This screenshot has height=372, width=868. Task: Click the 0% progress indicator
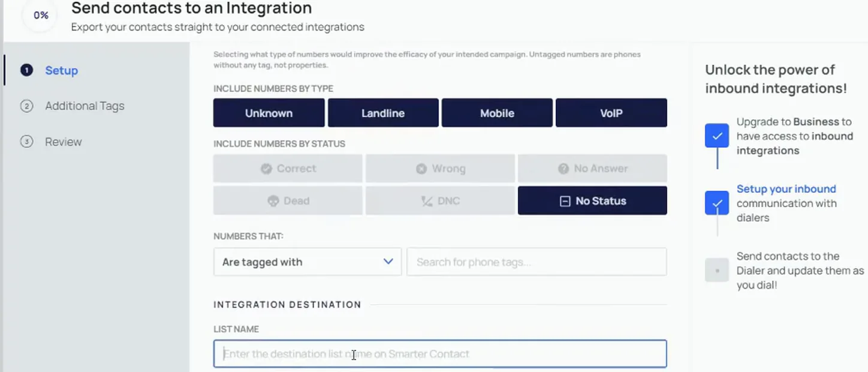coord(41,16)
